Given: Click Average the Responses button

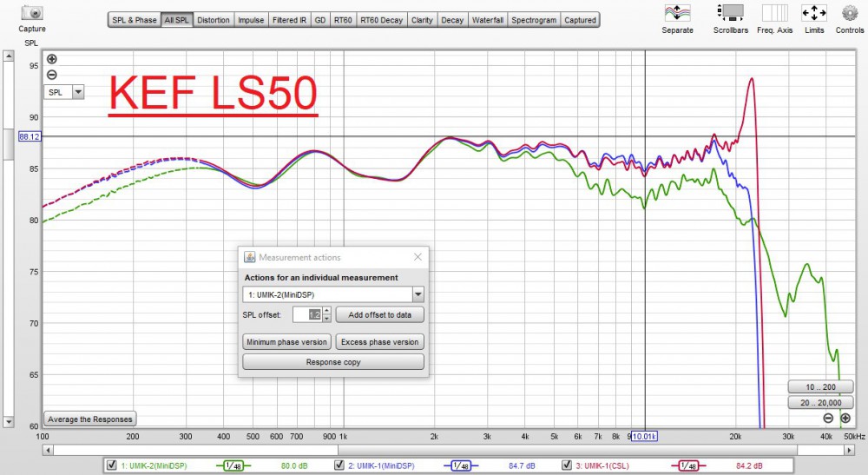Looking at the screenshot, I should 89,419.
